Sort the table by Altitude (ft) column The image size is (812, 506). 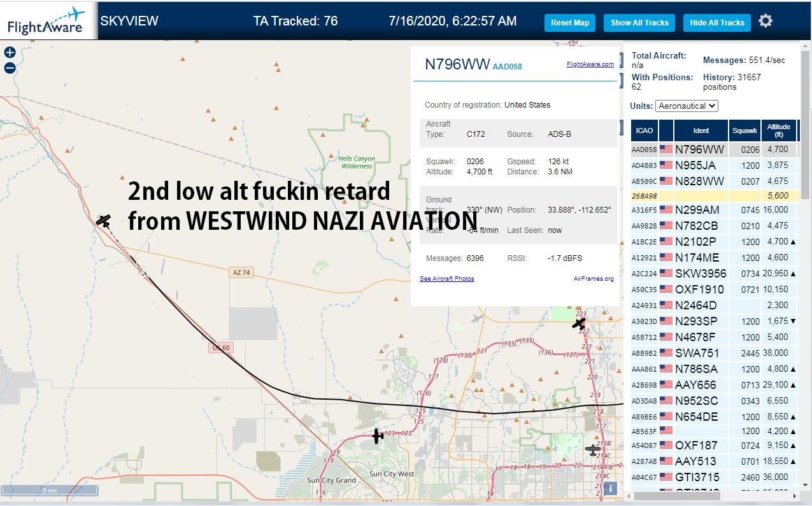point(779,130)
